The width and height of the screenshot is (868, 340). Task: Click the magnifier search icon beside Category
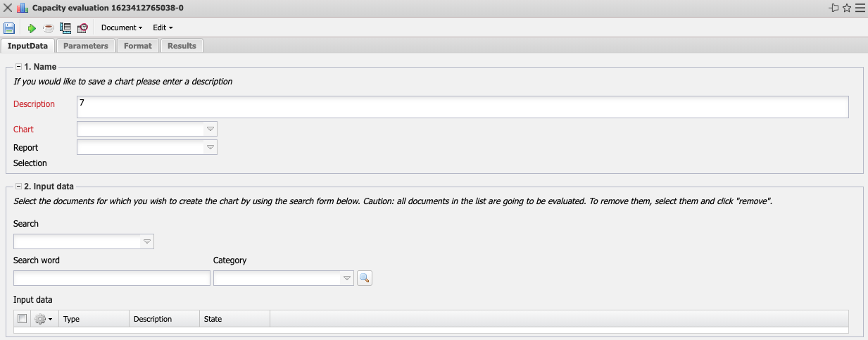pos(364,278)
